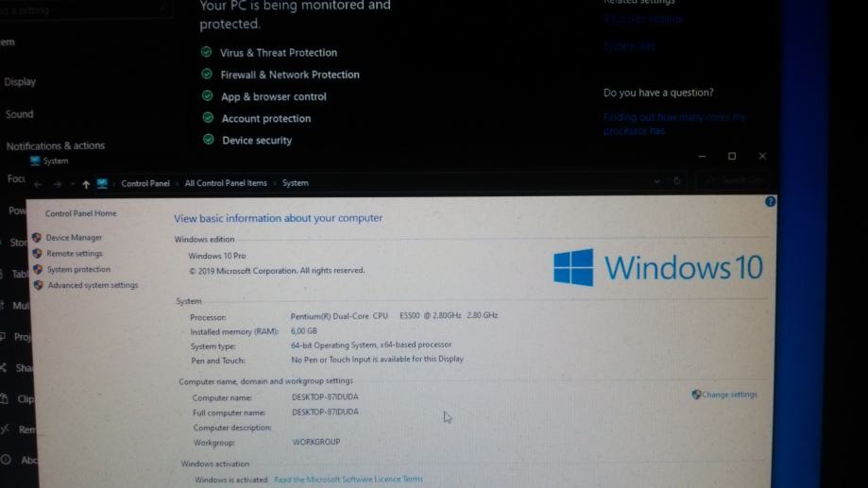Click the Advanced system settings shield icon
Image resolution: width=868 pixels, height=488 pixels.
(39, 285)
